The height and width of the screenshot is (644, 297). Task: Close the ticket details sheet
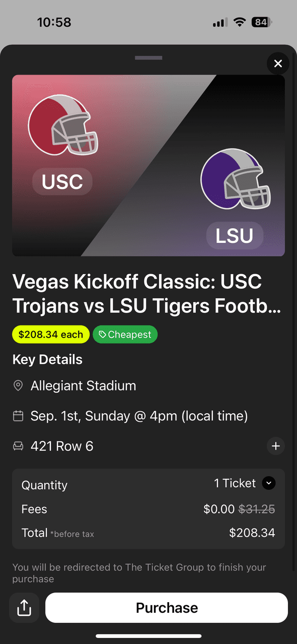[278, 63]
